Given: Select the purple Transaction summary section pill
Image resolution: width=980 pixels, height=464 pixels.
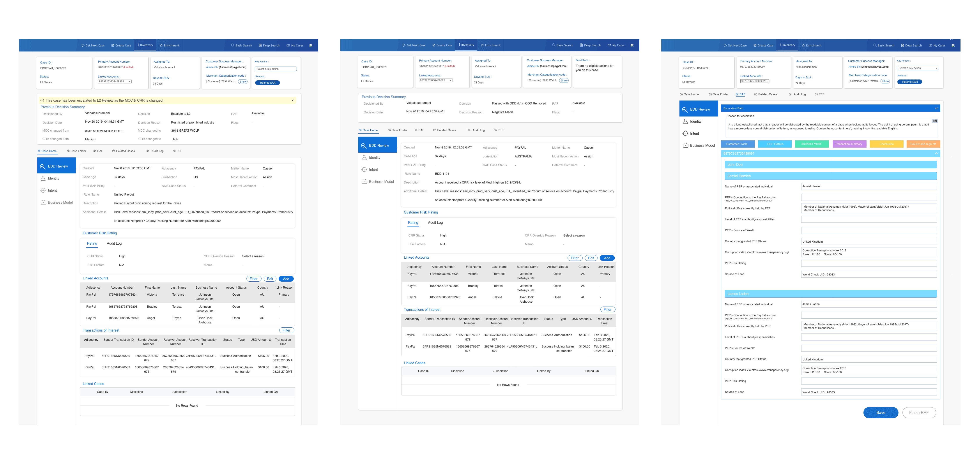Looking at the screenshot, I should [849, 144].
